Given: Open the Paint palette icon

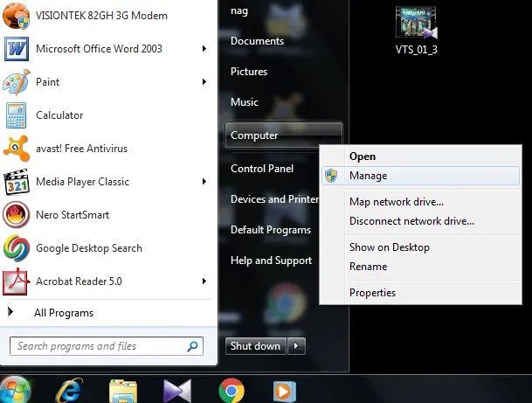Looking at the screenshot, I should pyautogui.click(x=16, y=82).
